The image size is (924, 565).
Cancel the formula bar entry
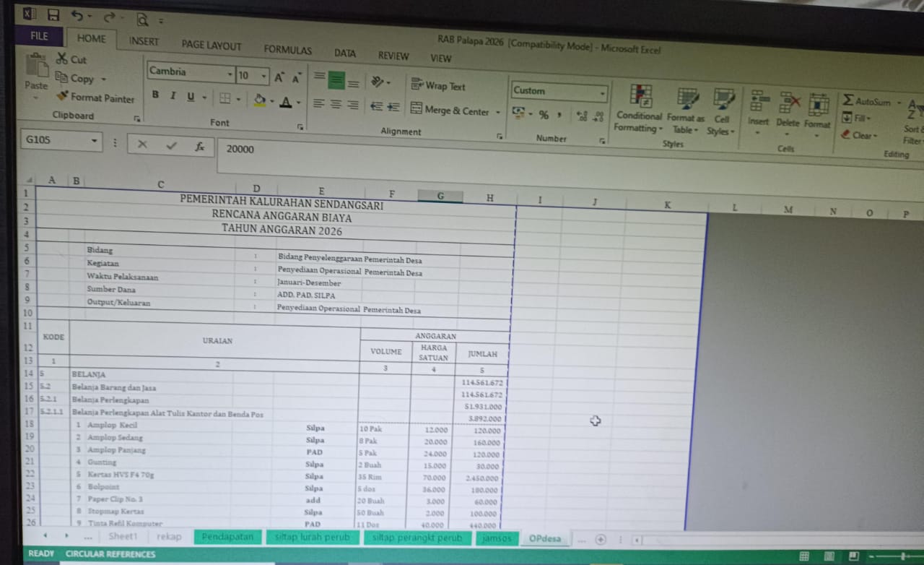coord(142,144)
